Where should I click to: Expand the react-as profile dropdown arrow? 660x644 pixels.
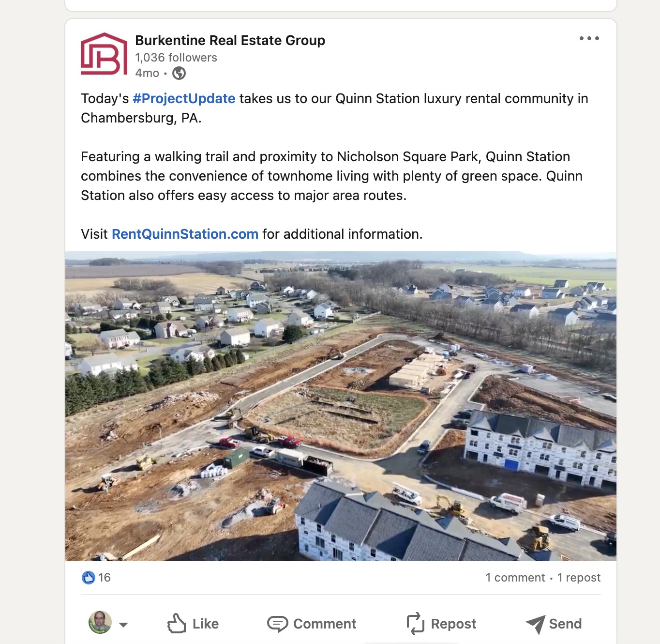pos(123,625)
